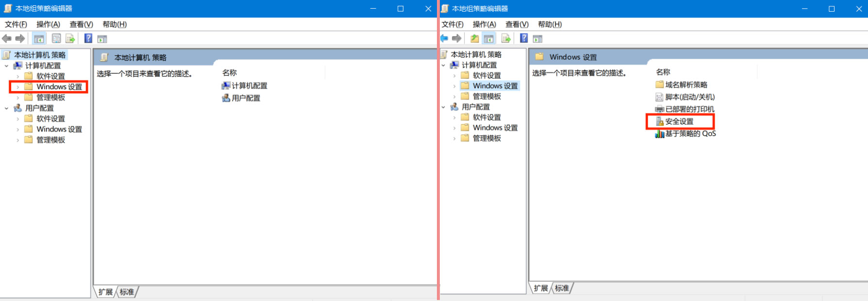Image resolution: width=868 pixels, height=301 pixels.
Task: Switch to the 标准 tab in the left window
Action: coord(127,292)
